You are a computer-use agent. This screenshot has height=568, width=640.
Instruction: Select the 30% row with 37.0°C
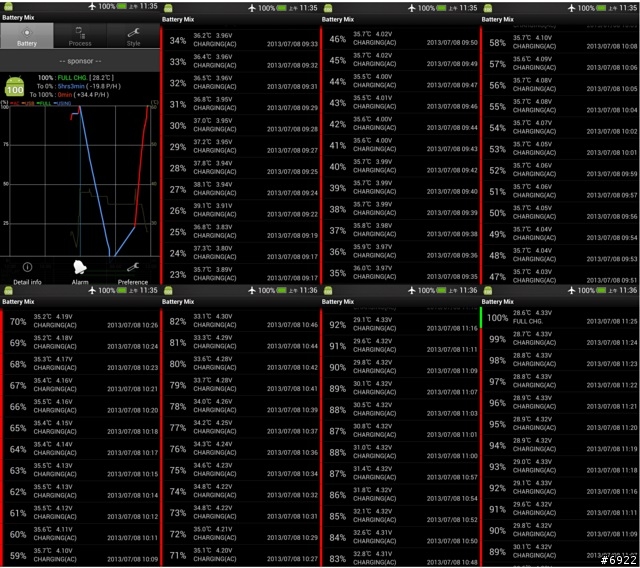point(240,125)
